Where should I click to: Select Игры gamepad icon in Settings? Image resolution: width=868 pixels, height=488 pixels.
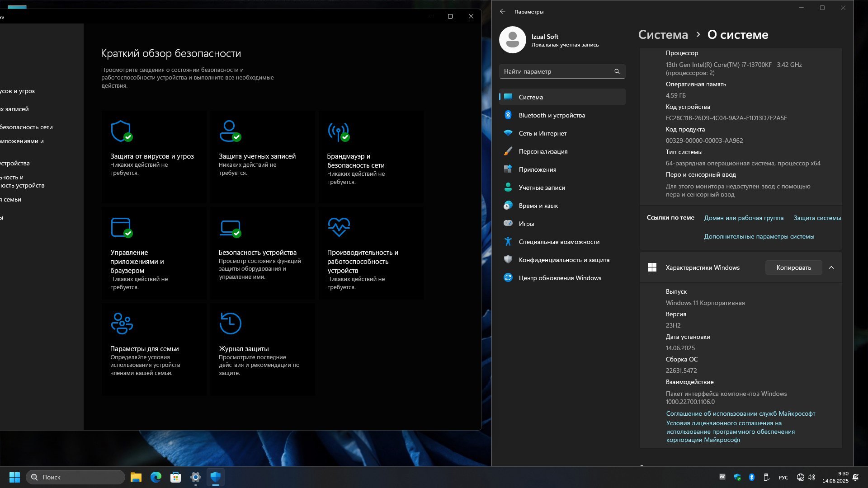pyautogui.click(x=508, y=224)
